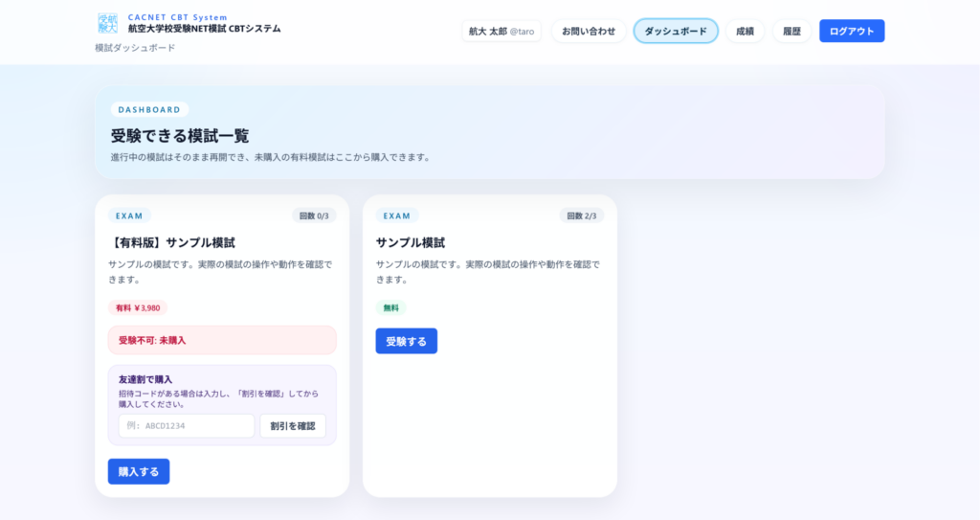Click the 回数 0/3 attempt counter
Screen dimensions: 980x520
(x=314, y=215)
